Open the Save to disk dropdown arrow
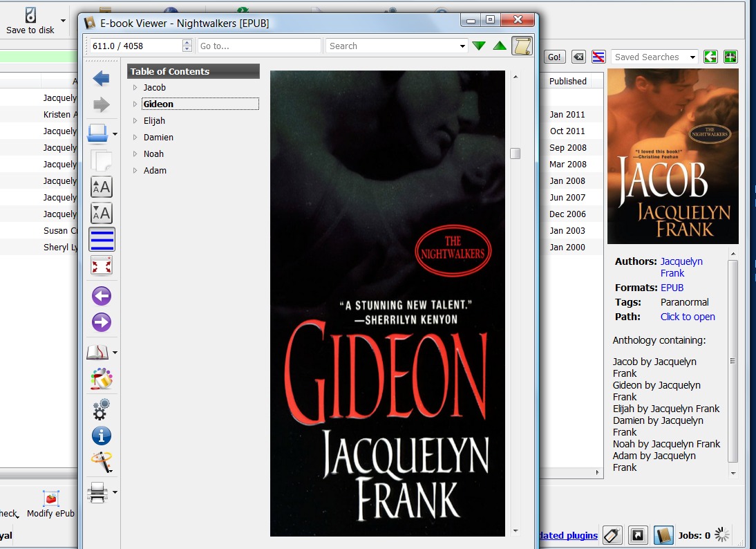The image size is (756, 549). pos(63,21)
